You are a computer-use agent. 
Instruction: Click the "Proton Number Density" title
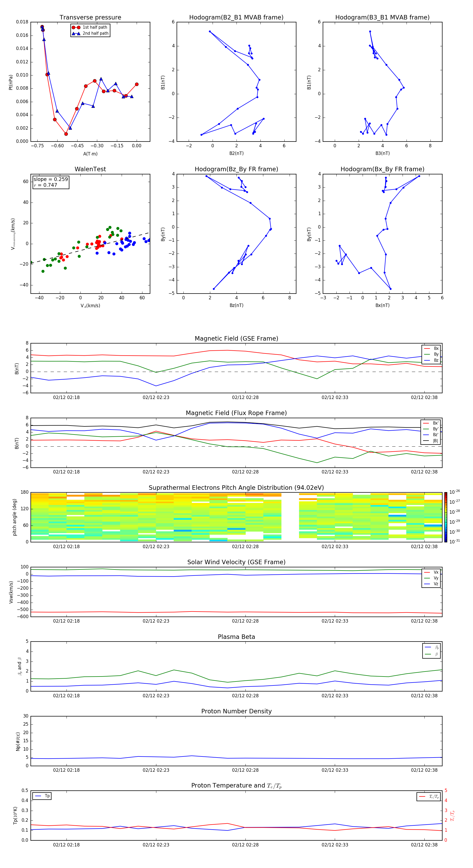(236, 711)
